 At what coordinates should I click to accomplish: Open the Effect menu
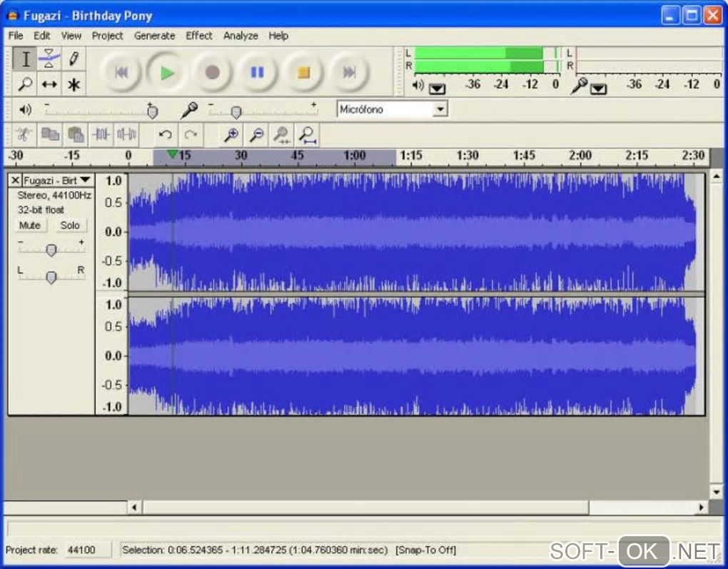pyautogui.click(x=199, y=35)
